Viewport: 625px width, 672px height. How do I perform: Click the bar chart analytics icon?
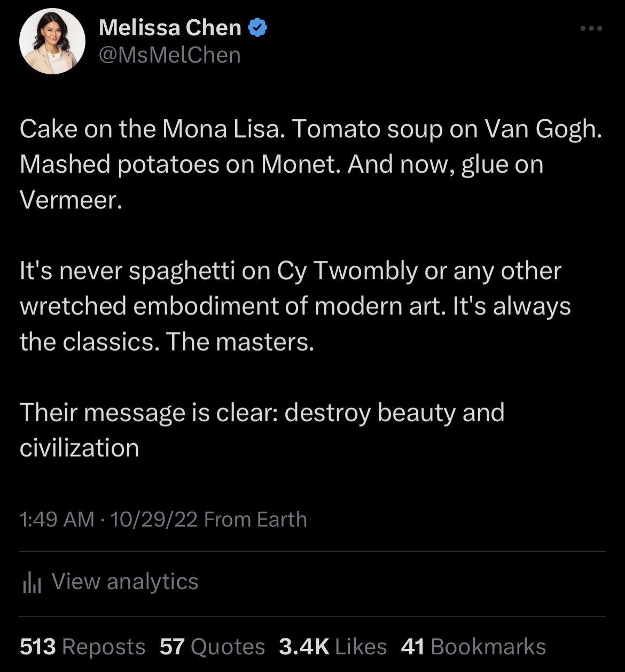pyautogui.click(x=32, y=583)
